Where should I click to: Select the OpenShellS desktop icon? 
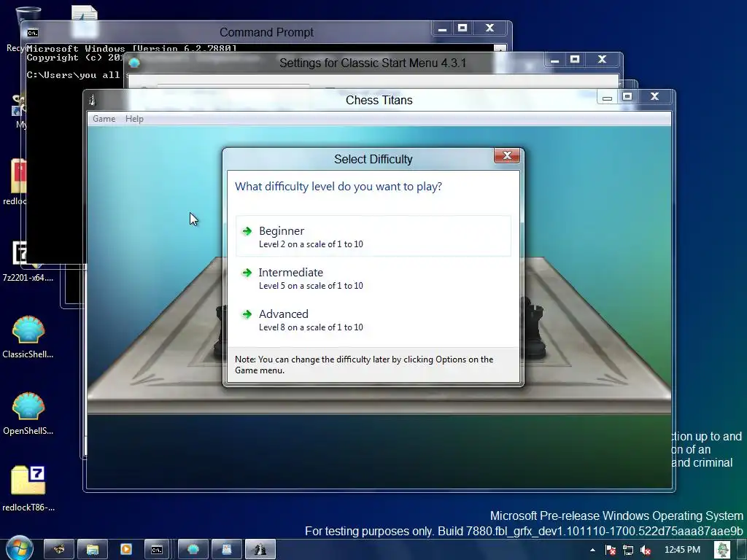tap(28, 413)
